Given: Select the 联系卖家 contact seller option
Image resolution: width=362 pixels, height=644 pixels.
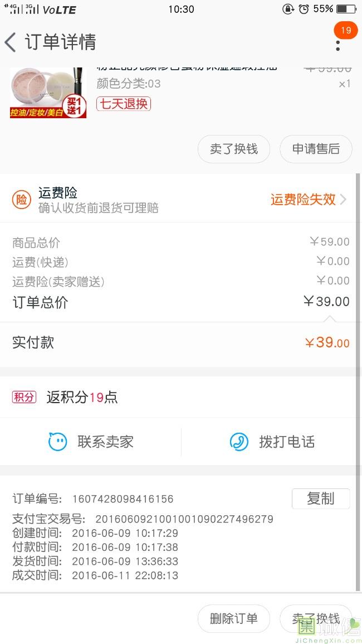Looking at the screenshot, I should point(105,442).
